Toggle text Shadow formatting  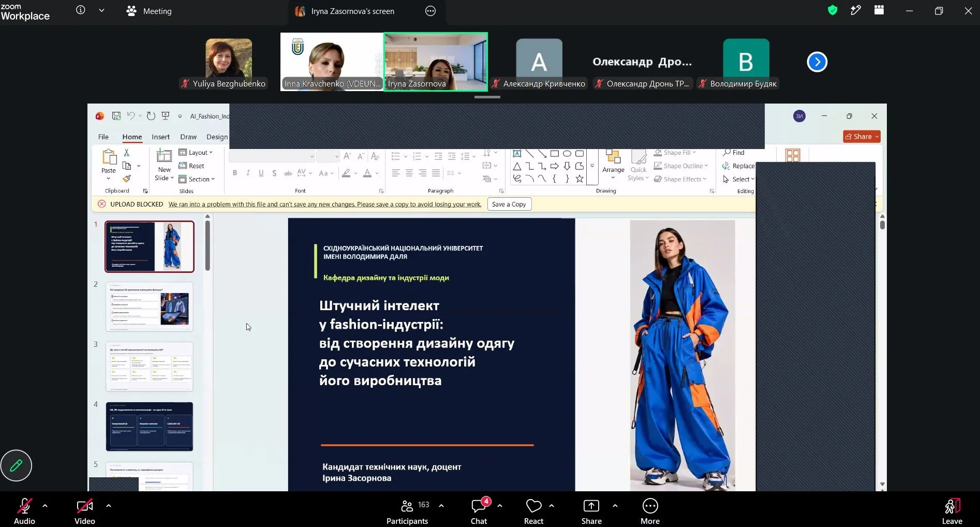[x=274, y=173]
